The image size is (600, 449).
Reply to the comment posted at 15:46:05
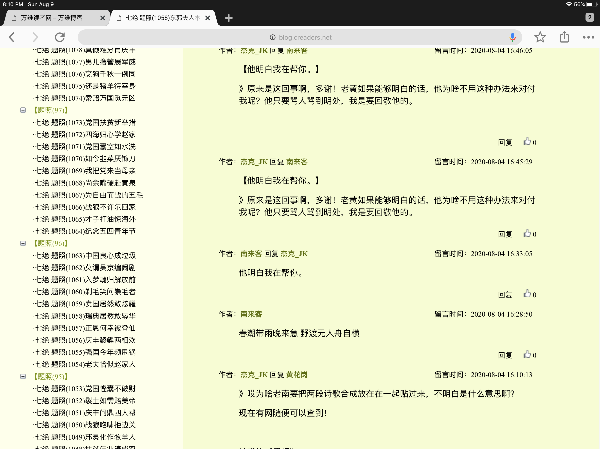pos(505,142)
